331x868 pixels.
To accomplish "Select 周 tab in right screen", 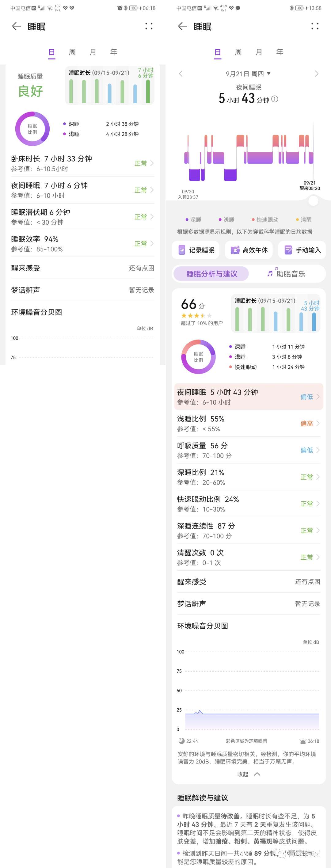I will (x=238, y=52).
